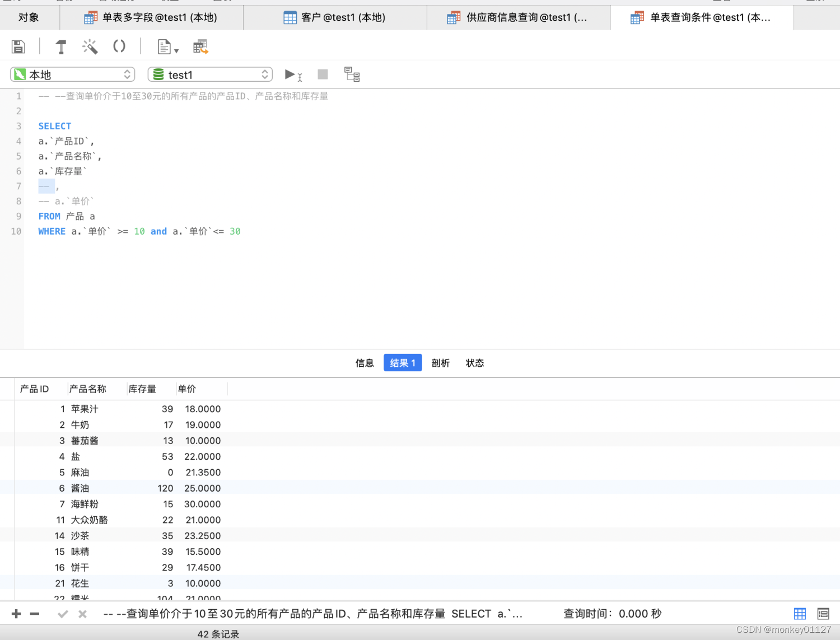Select the 花生 cell
The image size is (840, 640).
pos(96,583)
